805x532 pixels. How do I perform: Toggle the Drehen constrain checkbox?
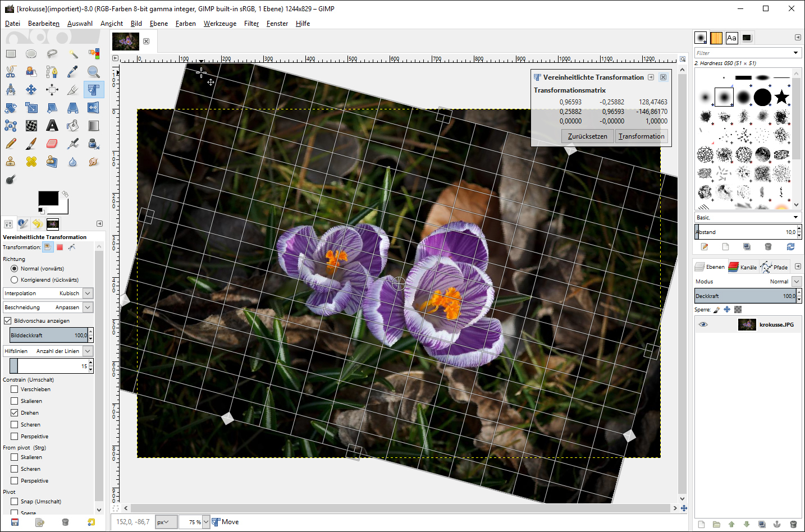point(15,413)
